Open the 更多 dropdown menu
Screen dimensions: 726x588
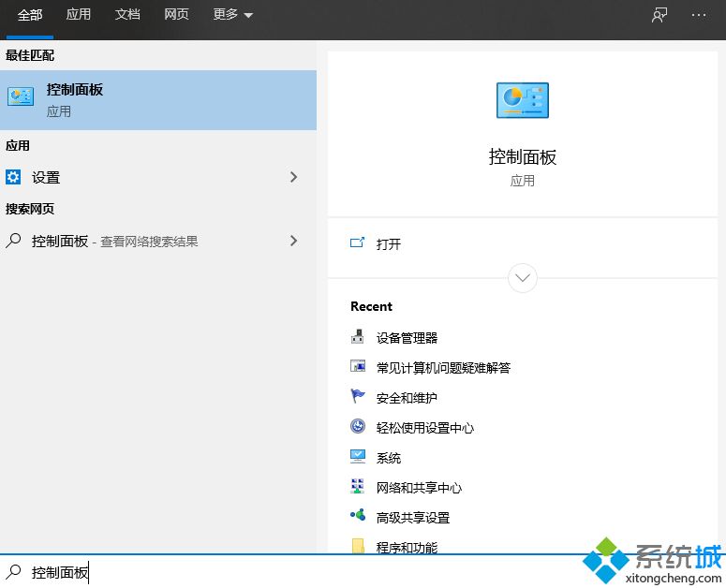click(233, 14)
